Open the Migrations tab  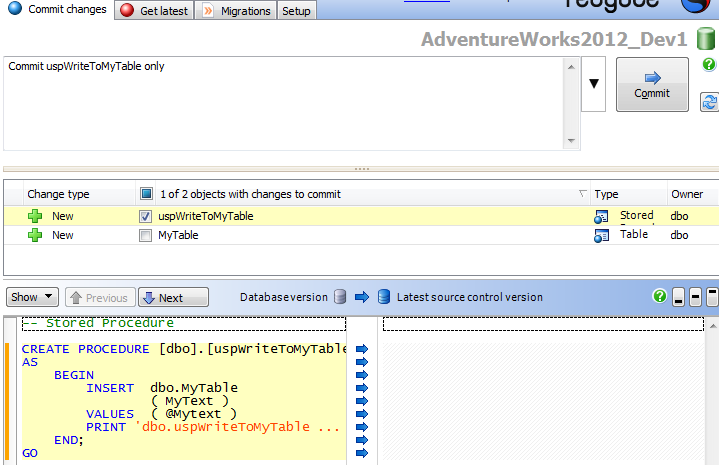click(x=236, y=10)
